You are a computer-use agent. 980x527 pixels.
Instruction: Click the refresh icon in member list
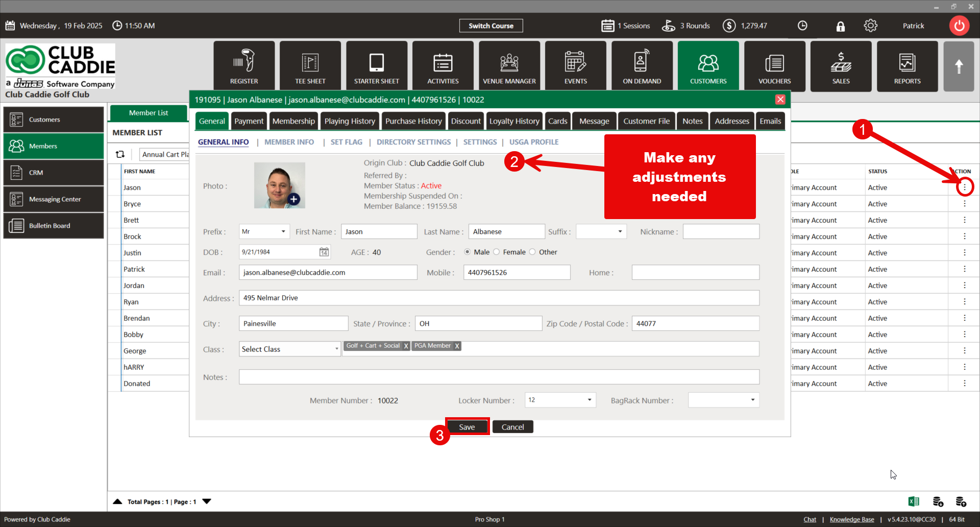(x=120, y=154)
